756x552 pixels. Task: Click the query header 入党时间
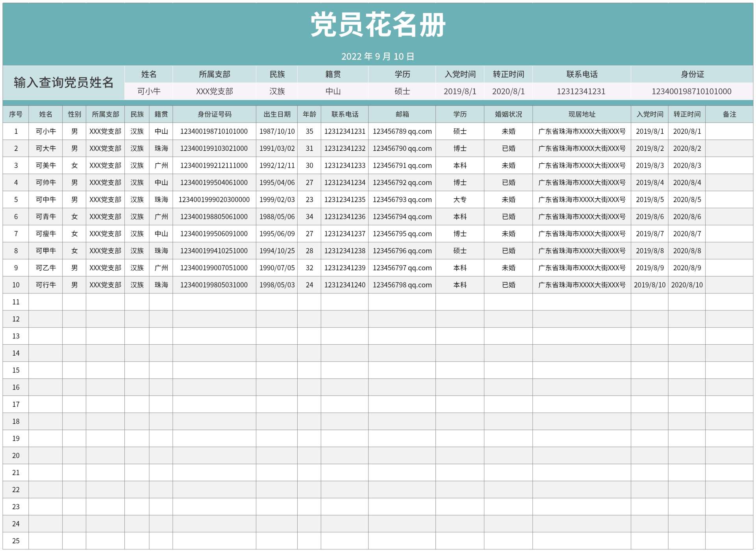(x=460, y=74)
